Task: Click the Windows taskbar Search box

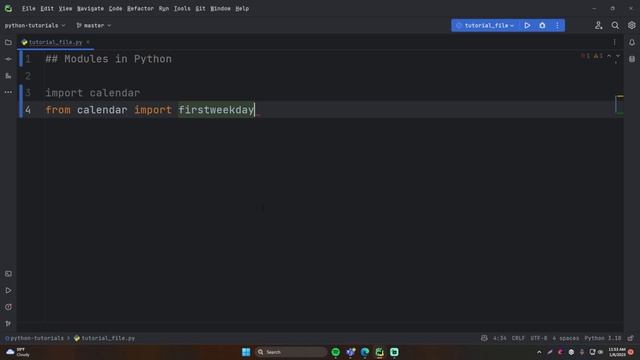Action: (x=290, y=352)
